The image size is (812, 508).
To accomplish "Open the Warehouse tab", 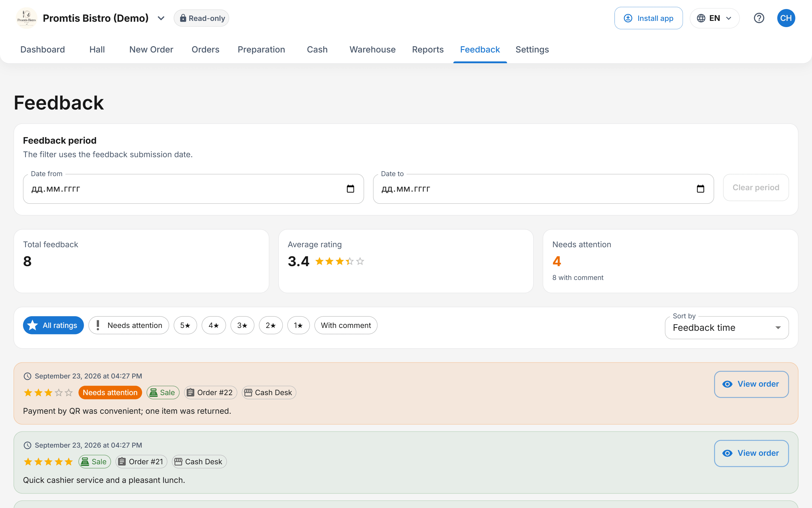I will (372, 49).
